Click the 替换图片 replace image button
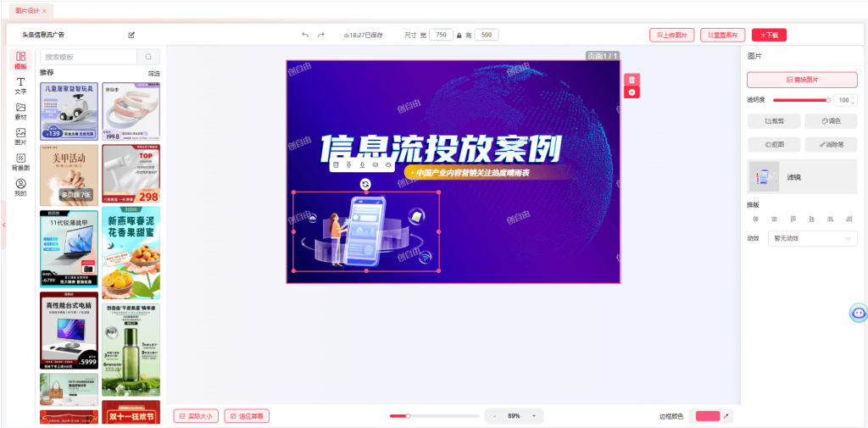868x428 pixels. (x=802, y=80)
